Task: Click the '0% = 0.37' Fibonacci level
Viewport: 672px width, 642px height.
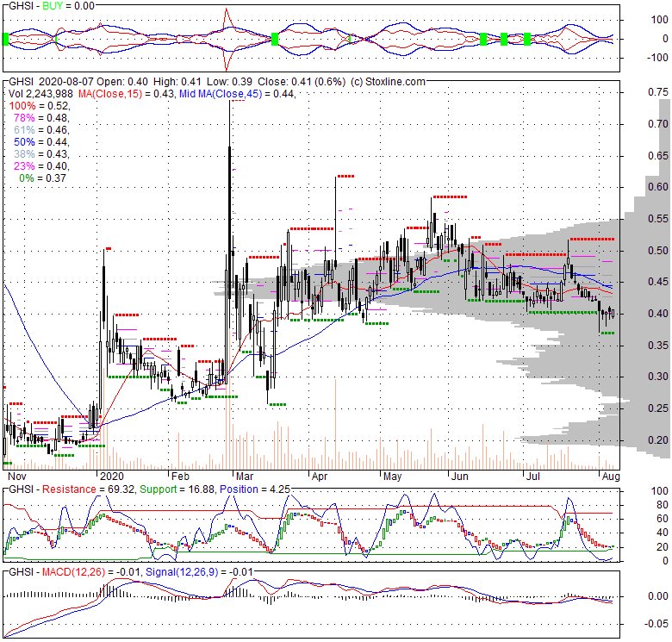Action: [43, 178]
